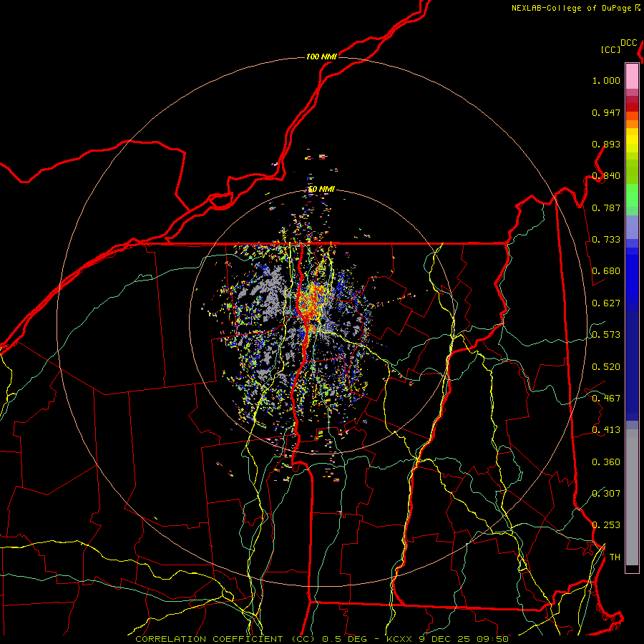Click the [CC] legend heading
644x644 pixels.
(x=611, y=49)
